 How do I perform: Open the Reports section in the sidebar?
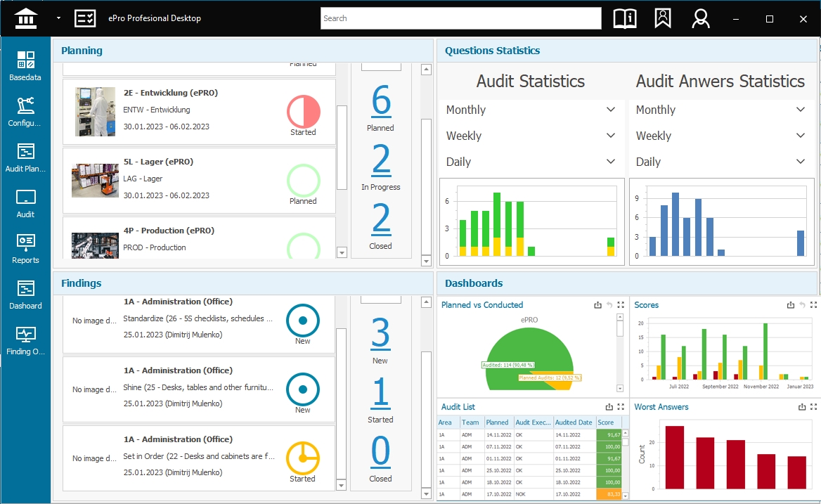pos(25,248)
